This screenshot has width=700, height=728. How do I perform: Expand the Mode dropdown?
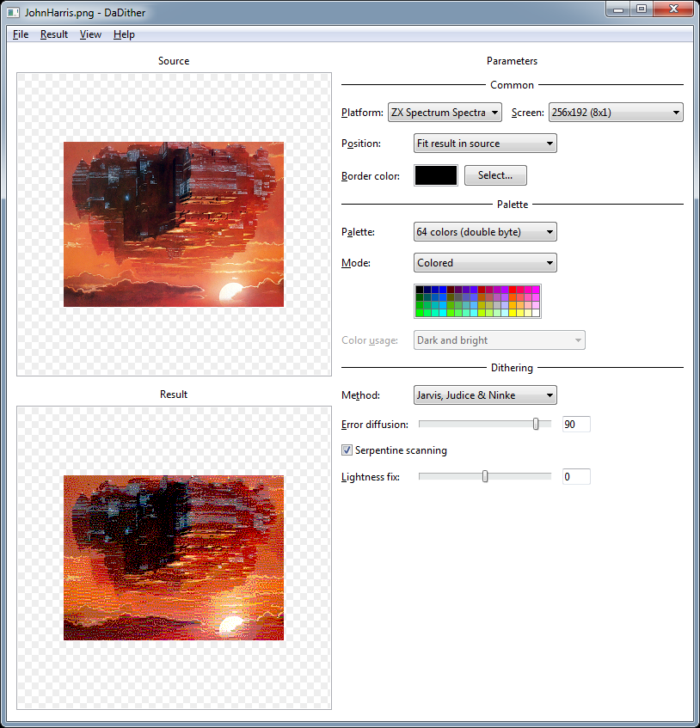(485, 263)
